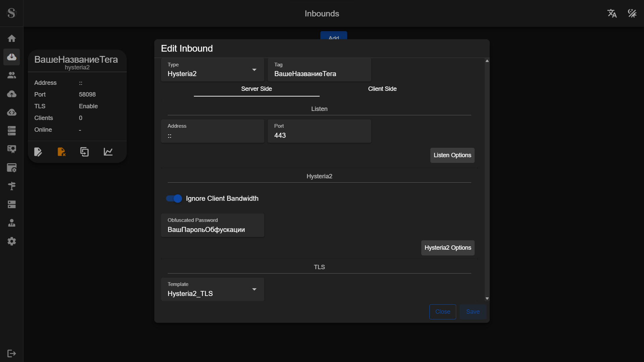This screenshot has height=362, width=644.
Task: Toggle the theme icon in top right
Action: click(x=632, y=13)
